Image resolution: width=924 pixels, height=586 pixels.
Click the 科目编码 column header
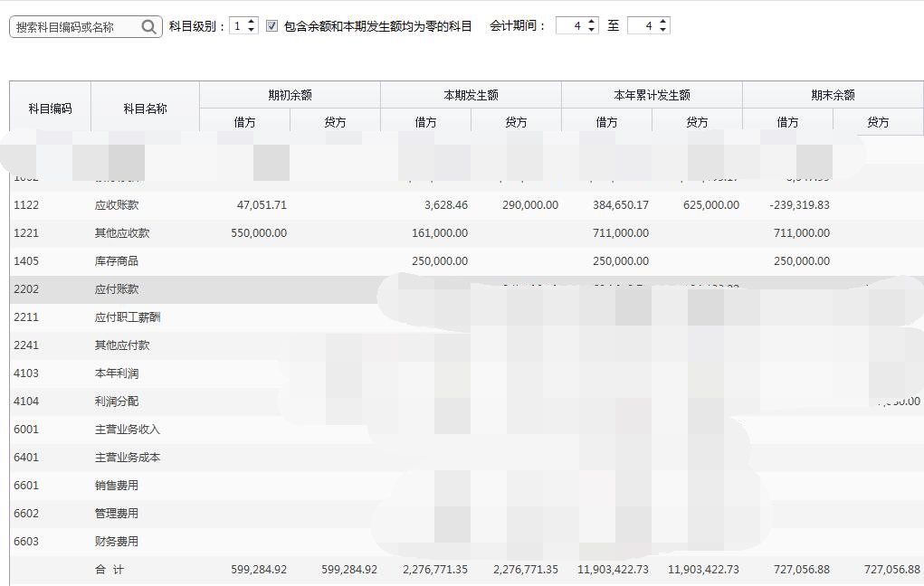[x=50, y=109]
